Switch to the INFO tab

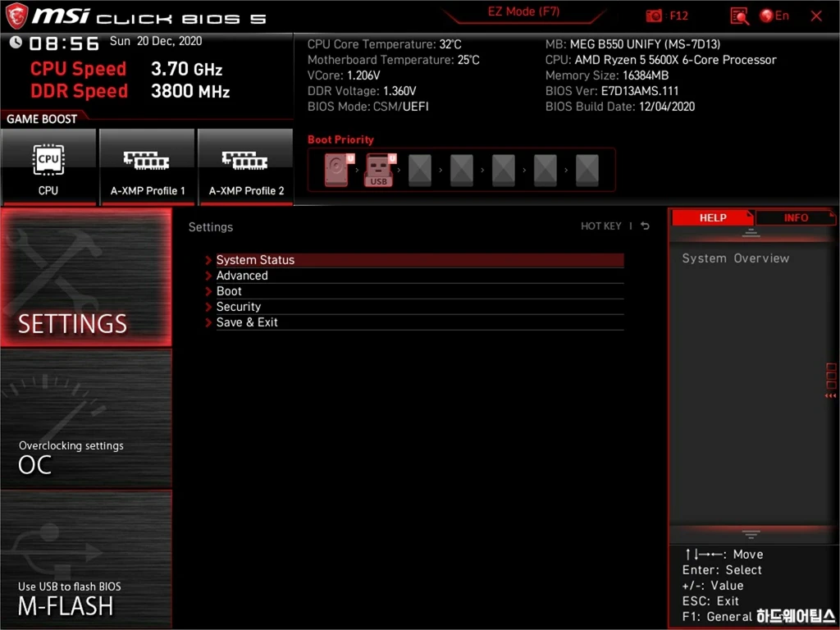click(796, 217)
